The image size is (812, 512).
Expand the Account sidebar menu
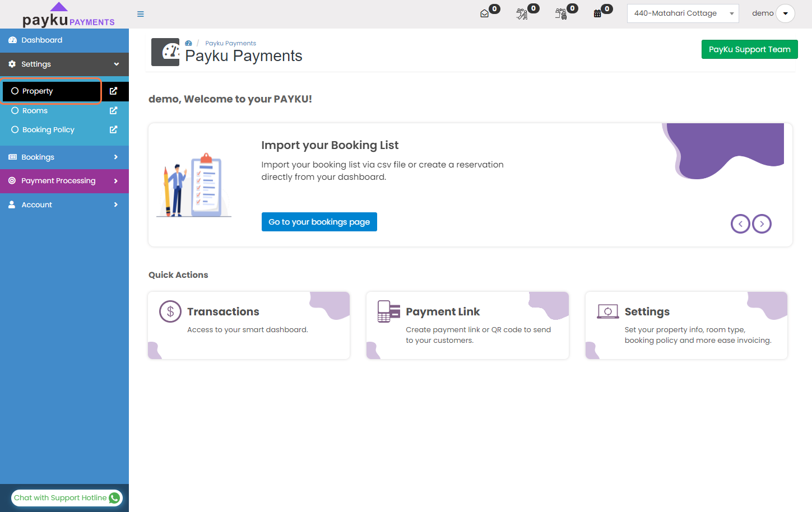point(64,205)
